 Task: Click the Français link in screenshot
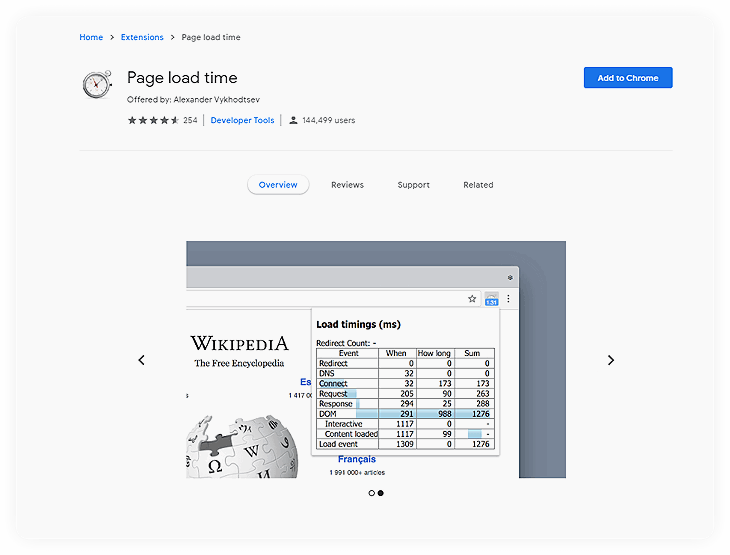[x=357, y=459]
